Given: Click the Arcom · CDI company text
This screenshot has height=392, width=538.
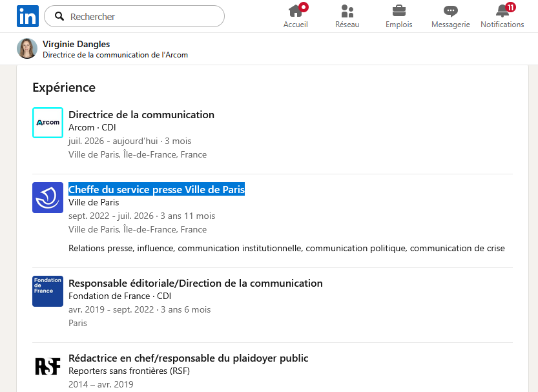Looking at the screenshot, I should 92,127.
